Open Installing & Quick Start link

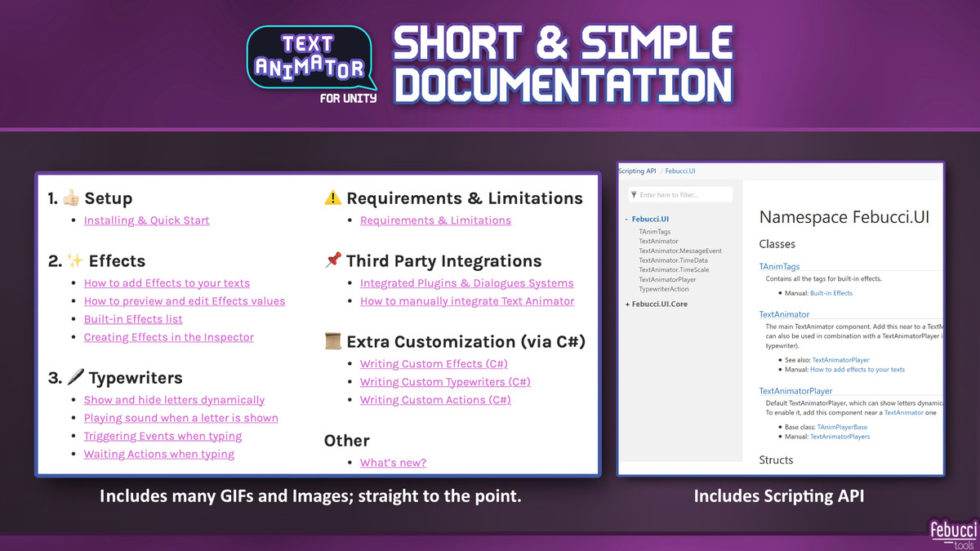click(x=147, y=220)
